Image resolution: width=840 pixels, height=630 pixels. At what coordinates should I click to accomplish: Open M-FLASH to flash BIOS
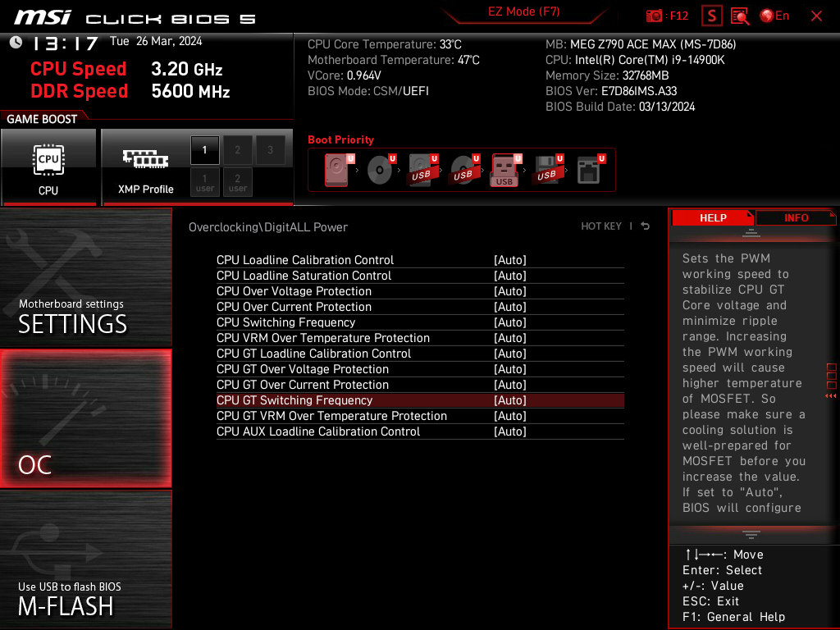coord(85,559)
